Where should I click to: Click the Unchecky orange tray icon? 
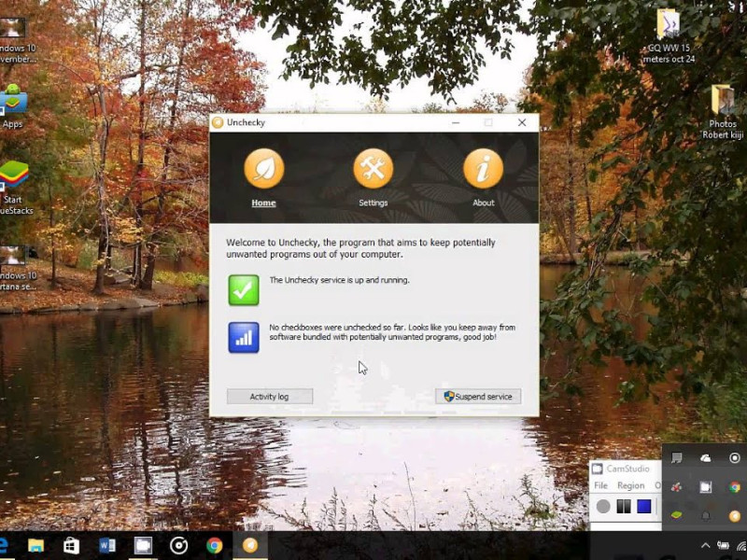pyautogui.click(x=735, y=515)
